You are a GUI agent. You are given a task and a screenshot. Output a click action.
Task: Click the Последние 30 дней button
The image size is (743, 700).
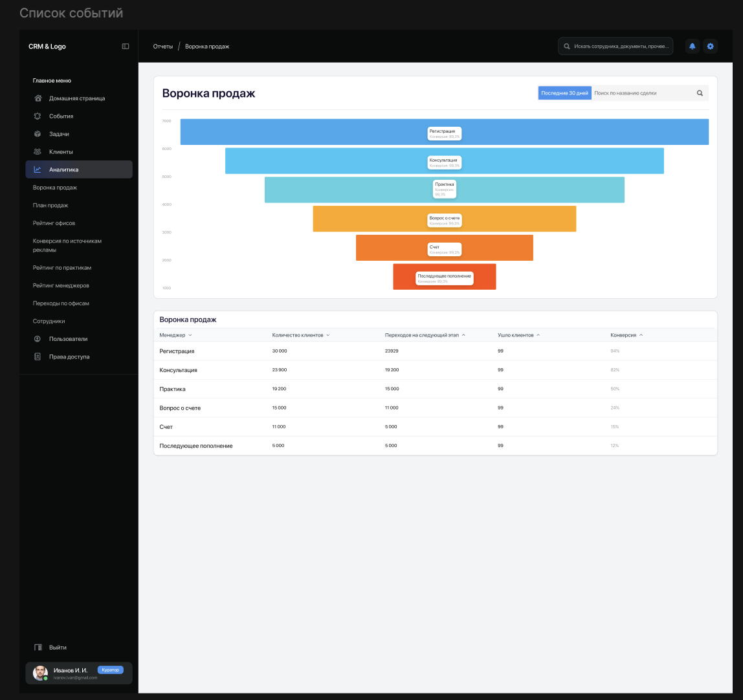(x=564, y=93)
